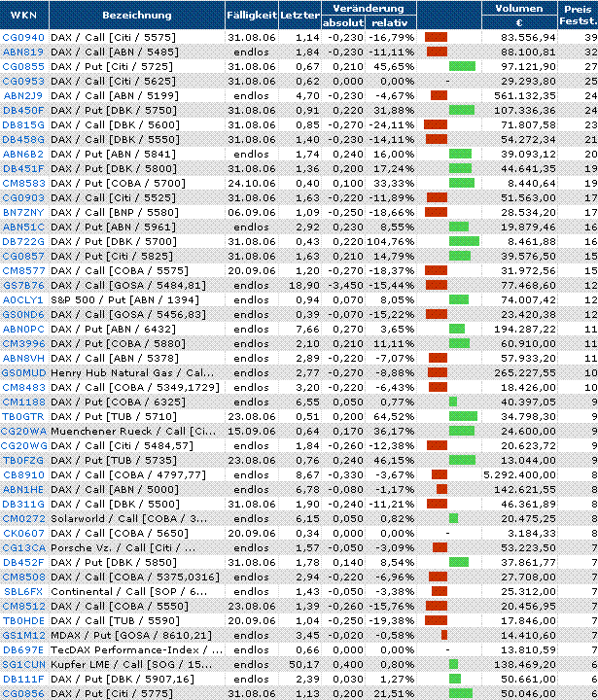The height and width of the screenshot is (700, 598).
Task: Open WKN link ABN0PC
Action: (x=23, y=330)
